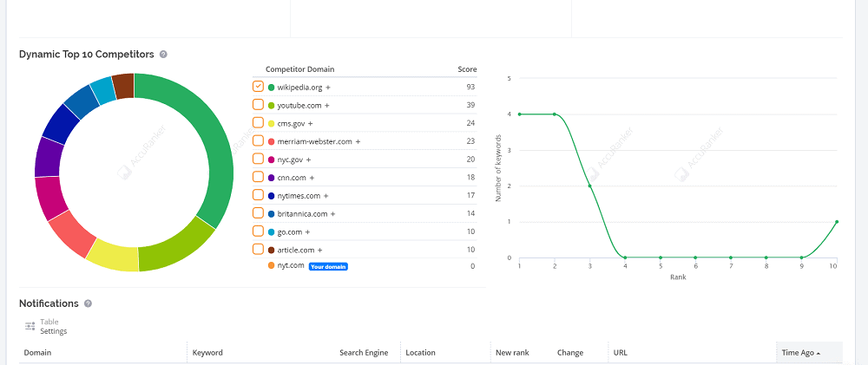Sort notifications by Time Ago column

[800, 353]
